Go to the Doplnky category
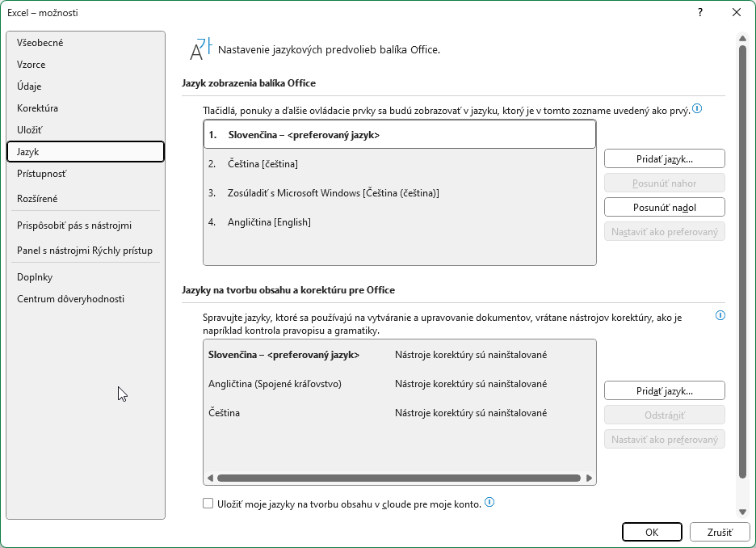756x548 pixels. coord(86,277)
